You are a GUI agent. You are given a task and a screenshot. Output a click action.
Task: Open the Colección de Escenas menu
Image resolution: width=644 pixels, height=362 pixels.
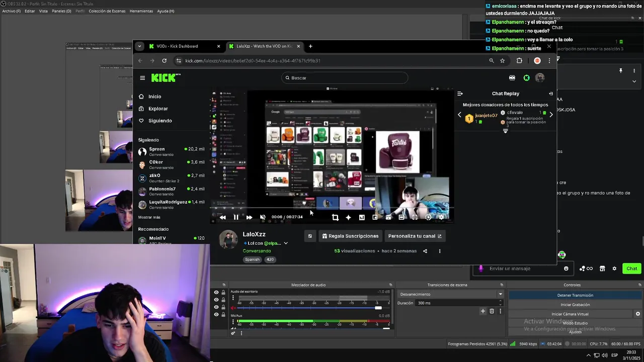107,11
